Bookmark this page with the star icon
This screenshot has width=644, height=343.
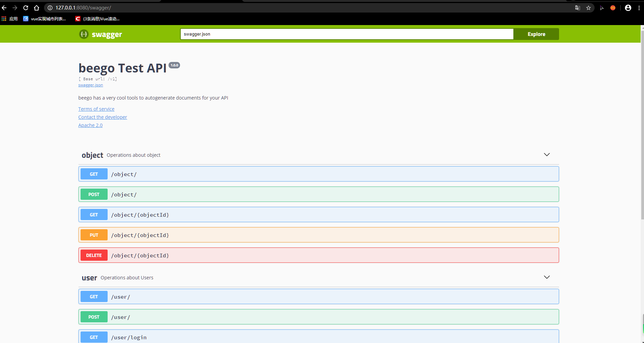tap(589, 8)
